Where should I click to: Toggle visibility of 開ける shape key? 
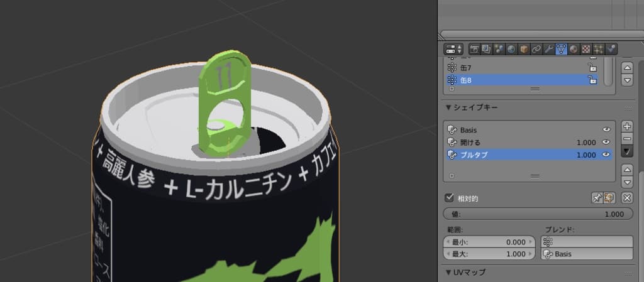click(x=606, y=142)
